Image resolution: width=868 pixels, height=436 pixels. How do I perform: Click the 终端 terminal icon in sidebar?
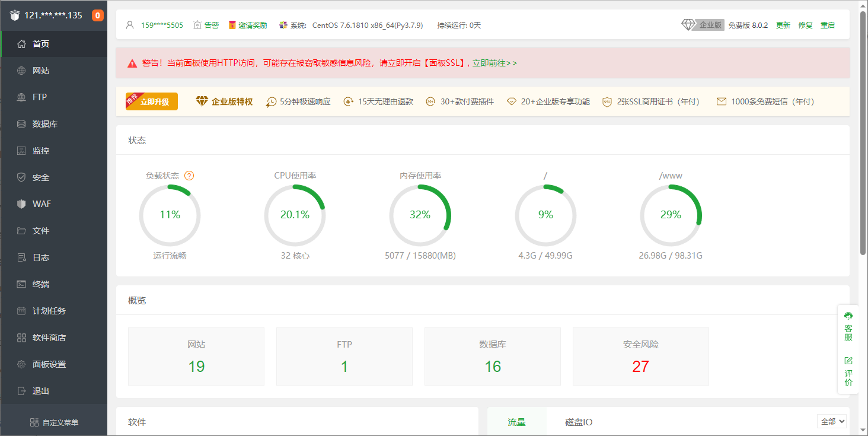point(21,284)
